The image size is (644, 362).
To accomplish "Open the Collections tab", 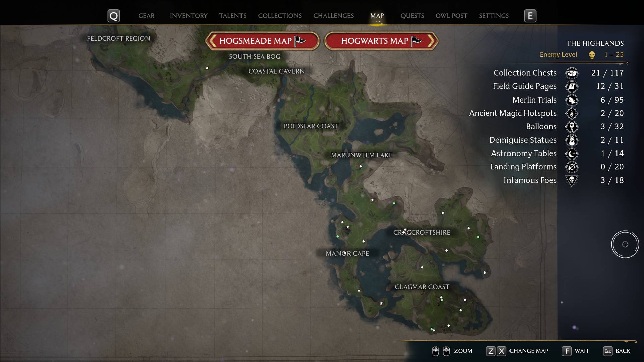I will [279, 16].
